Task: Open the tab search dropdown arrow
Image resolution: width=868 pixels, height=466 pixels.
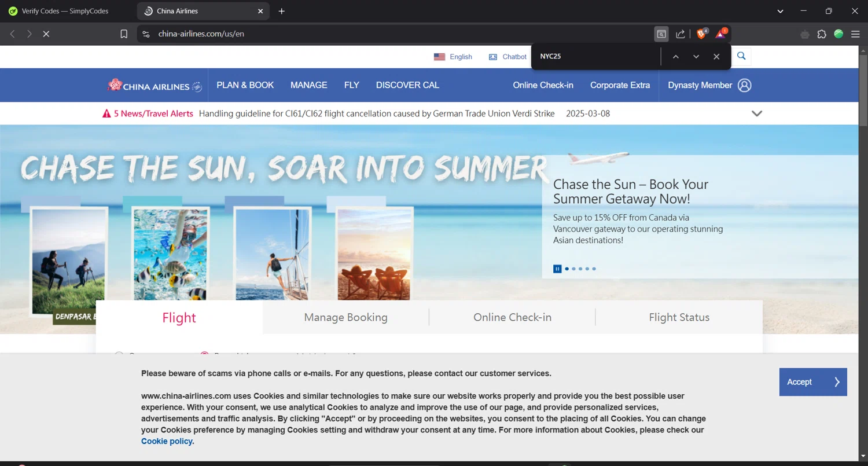Action: (780, 11)
